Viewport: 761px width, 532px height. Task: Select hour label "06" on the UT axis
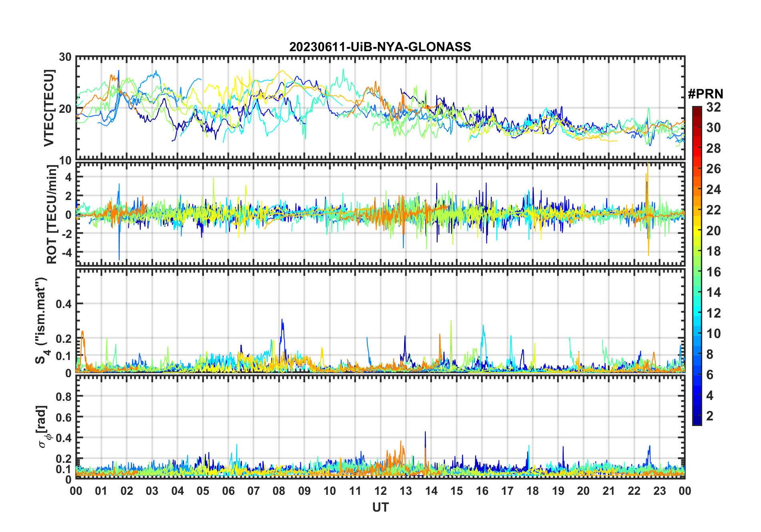228,491
